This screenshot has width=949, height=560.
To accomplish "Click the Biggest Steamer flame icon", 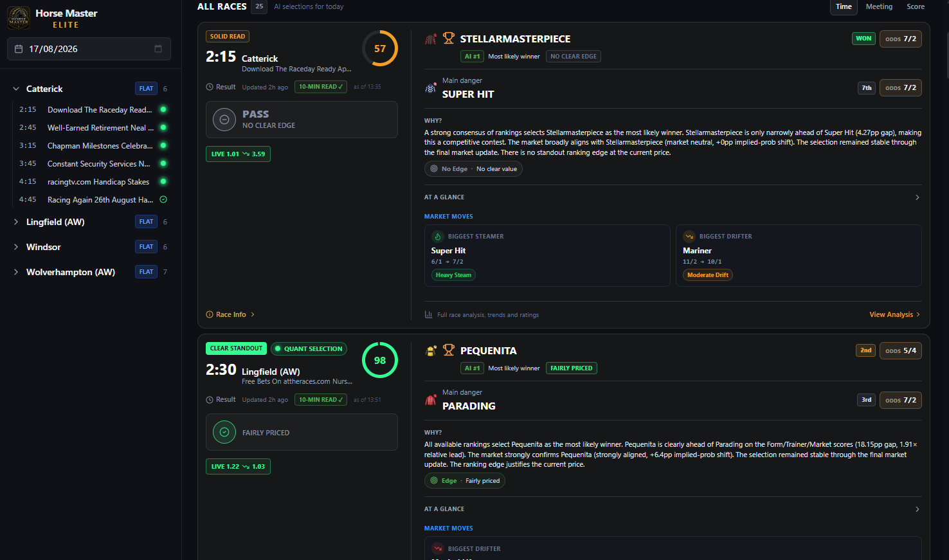I will 438,237.
